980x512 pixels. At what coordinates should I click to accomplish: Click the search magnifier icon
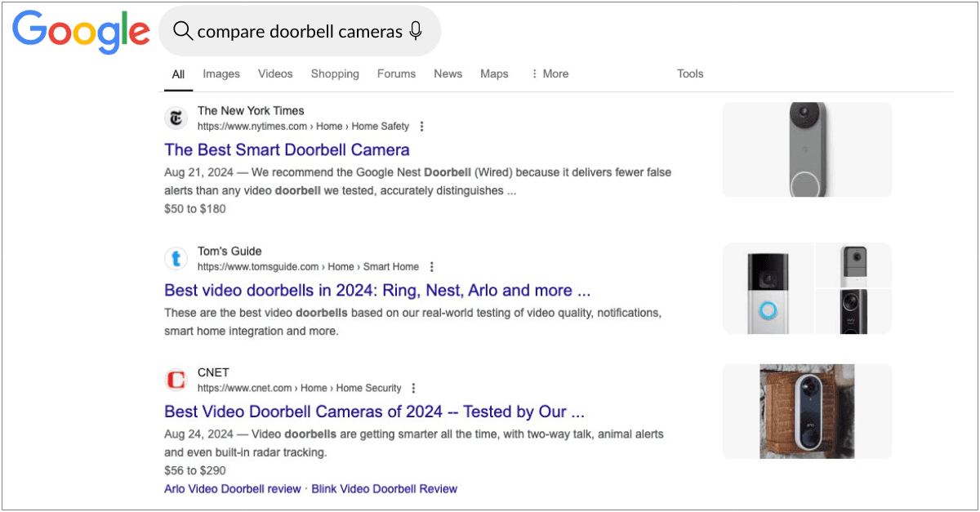[183, 31]
